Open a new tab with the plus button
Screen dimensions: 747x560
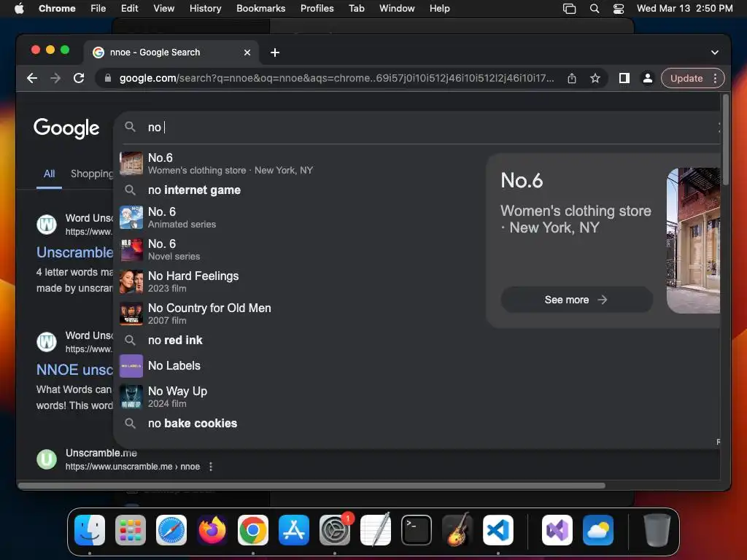(275, 52)
